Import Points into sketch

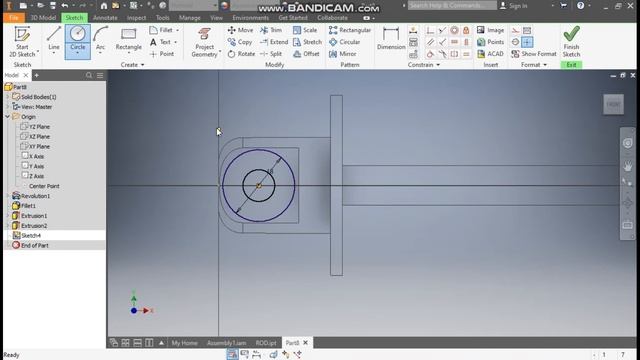(x=490, y=42)
